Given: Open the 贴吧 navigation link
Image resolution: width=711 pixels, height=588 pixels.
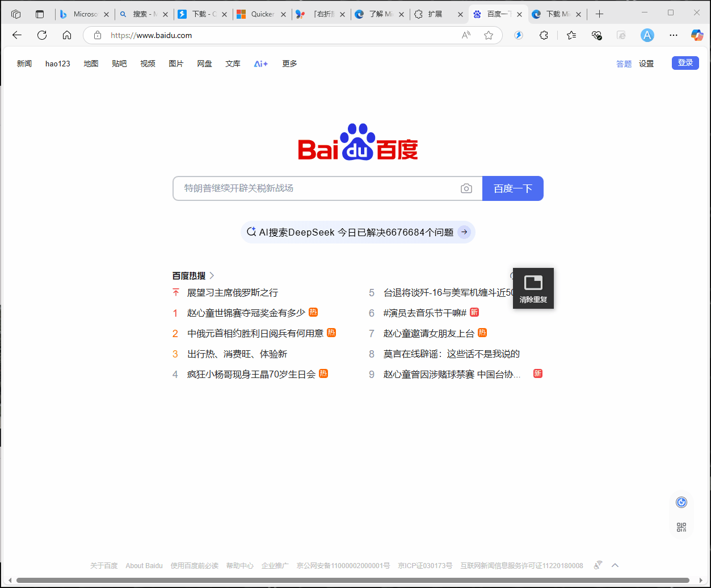Looking at the screenshot, I should (119, 64).
